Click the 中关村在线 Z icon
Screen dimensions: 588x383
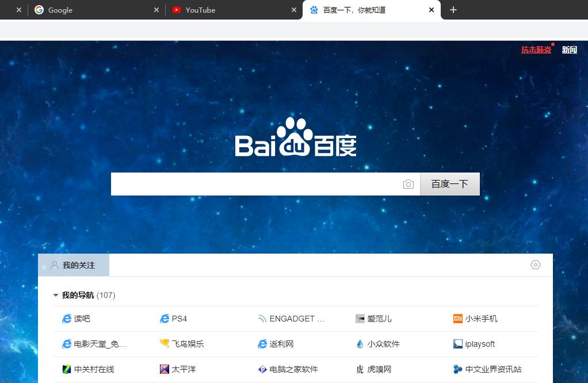[x=67, y=370]
